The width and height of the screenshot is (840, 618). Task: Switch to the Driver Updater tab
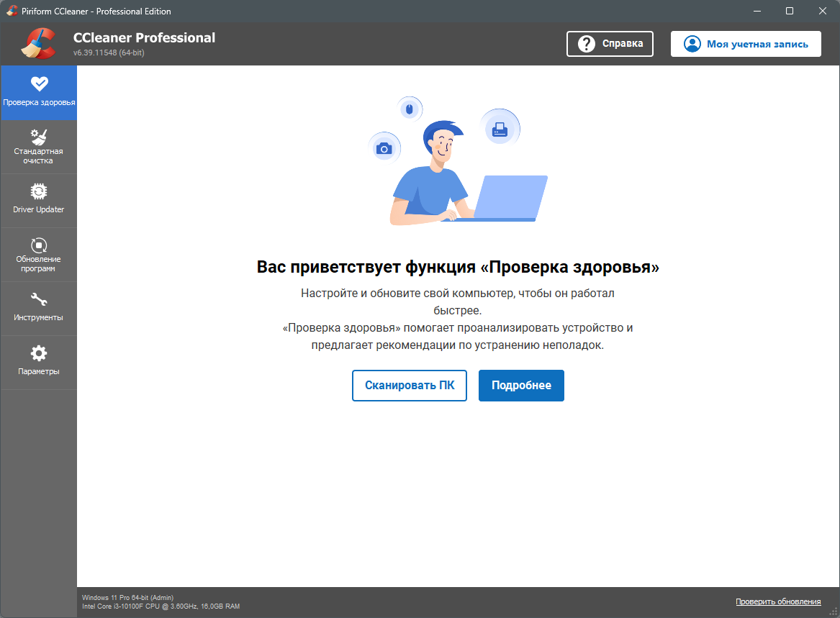pos(39,201)
